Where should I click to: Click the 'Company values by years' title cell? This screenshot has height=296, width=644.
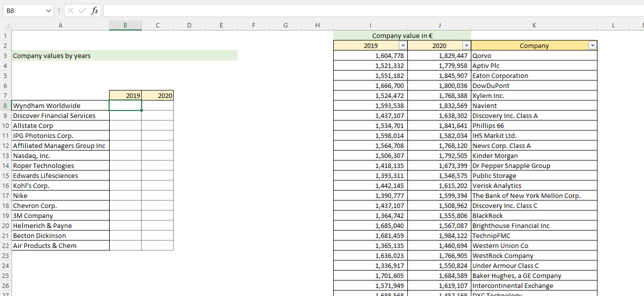125,55
